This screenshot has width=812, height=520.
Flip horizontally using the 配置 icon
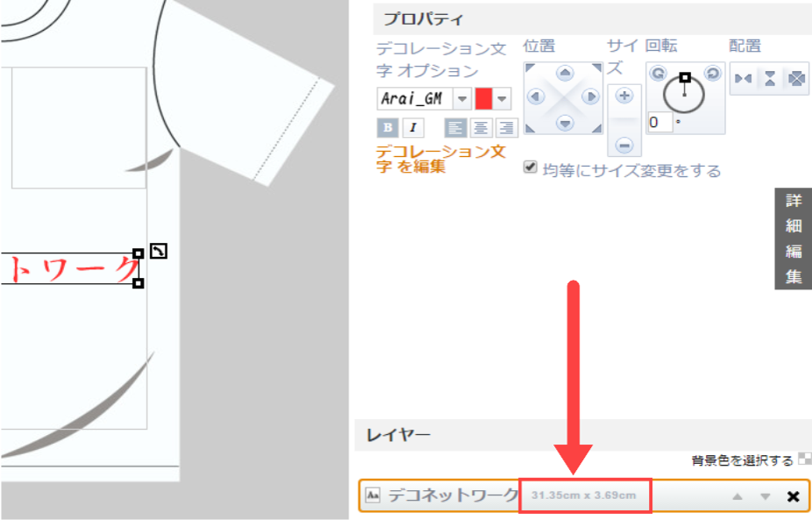744,79
